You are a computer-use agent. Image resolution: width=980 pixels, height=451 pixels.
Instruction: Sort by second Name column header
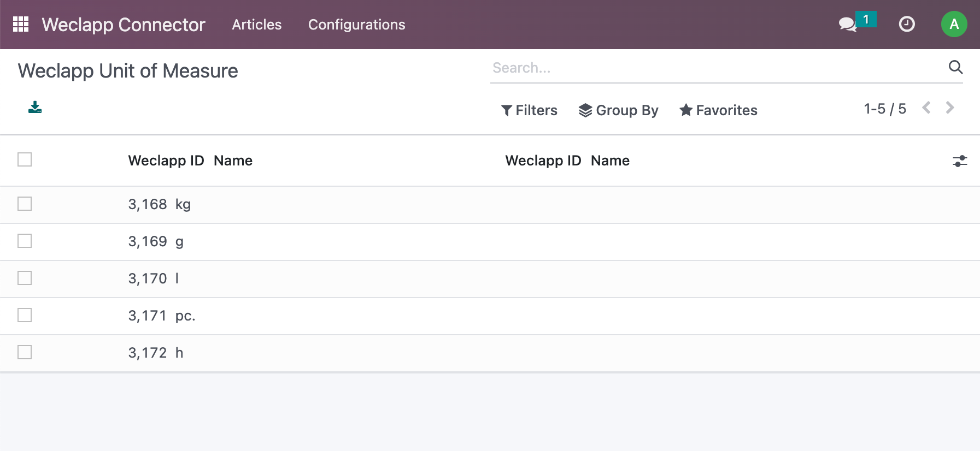611,161
